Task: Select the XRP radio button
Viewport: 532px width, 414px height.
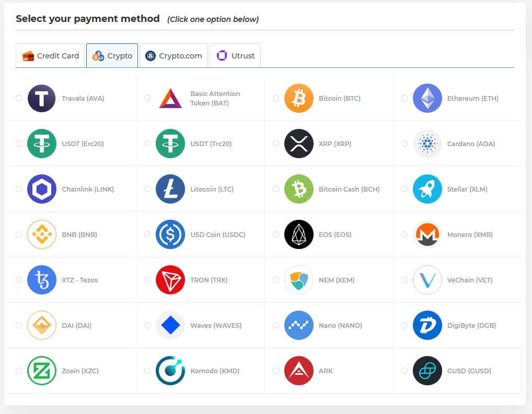Action: pos(276,144)
